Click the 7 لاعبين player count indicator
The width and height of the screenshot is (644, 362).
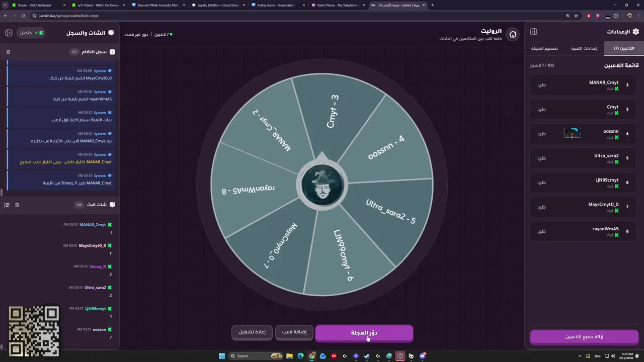point(163,34)
